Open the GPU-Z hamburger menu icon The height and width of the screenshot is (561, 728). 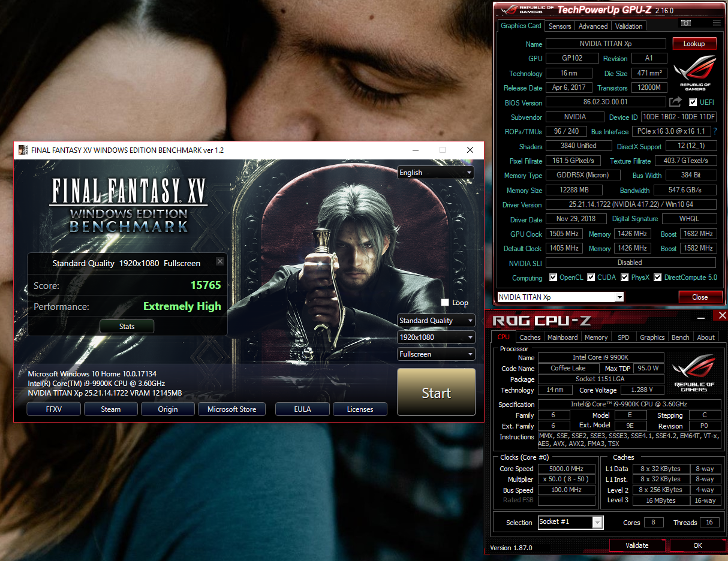tap(717, 23)
